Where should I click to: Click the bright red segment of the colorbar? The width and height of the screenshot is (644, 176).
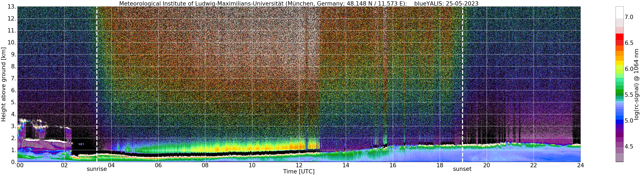[x=619, y=37]
